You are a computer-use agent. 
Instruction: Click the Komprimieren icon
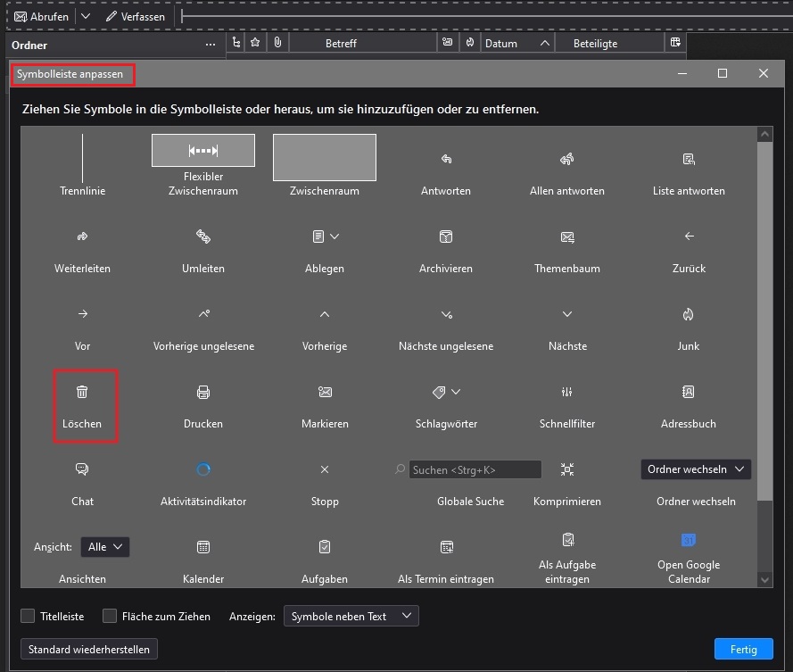pyautogui.click(x=567, y=469)
